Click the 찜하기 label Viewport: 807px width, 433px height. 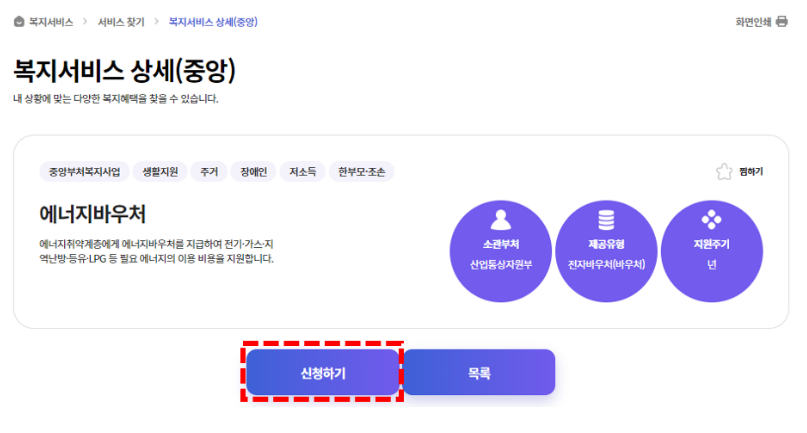751,171
